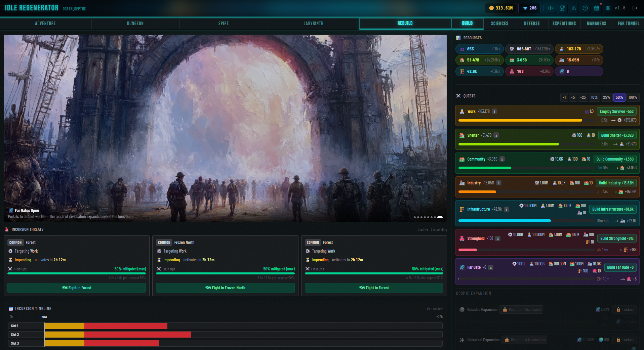Open the Spire tab

pyautogui.click(x=224, y=24)
